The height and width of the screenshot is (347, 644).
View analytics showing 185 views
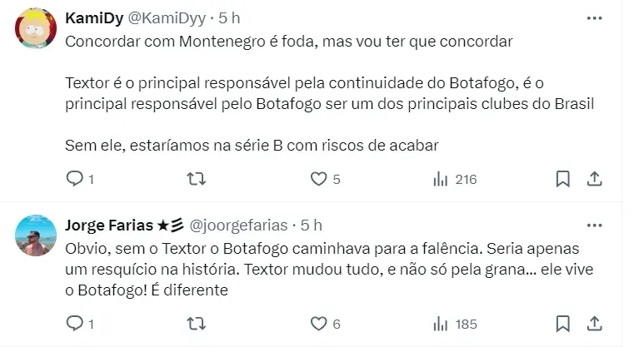(442, 323)
